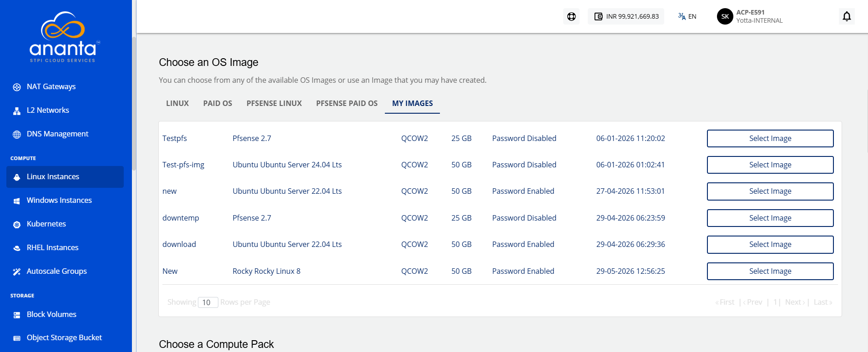Go to First page link

pyautogui.click(x=725, y=302)
